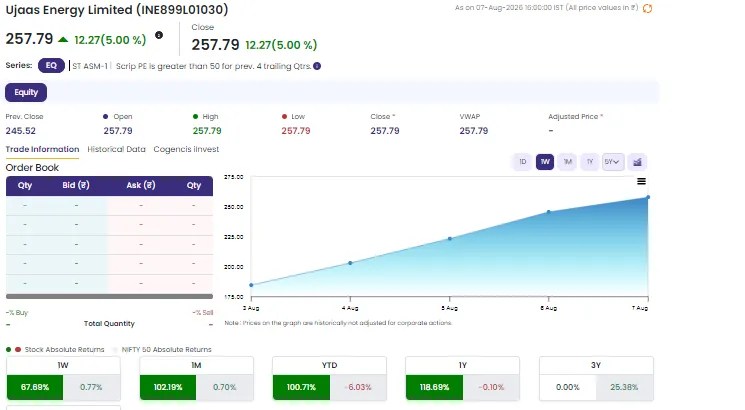
Task: Click the Ujaas Energy Limited heading
Action: [x=117, y=10]
